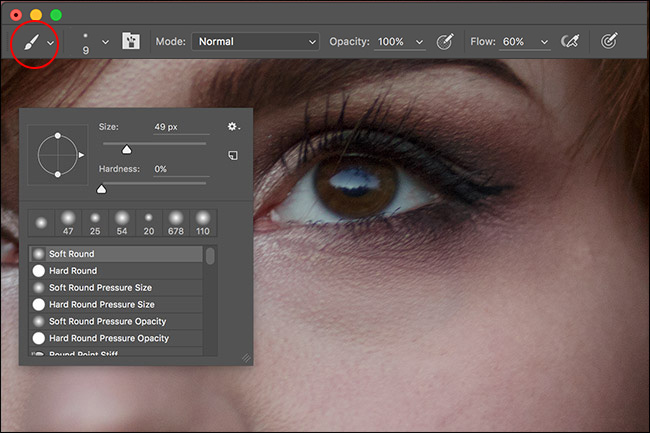
Task: Toggle pressure for size icon
Action: [x=609, y=41]
